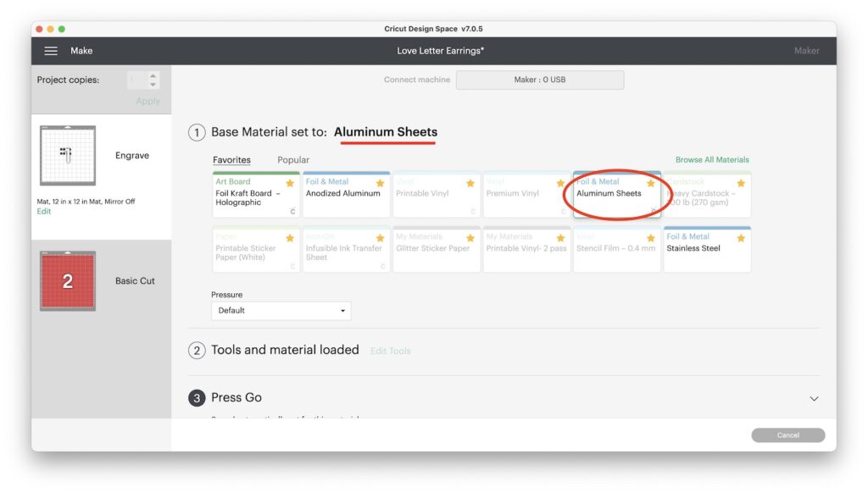Viewport: 868px width, 493px height.
Task: Unstar Printable Vinyl- 2 pass material
Action: [561, 238]
